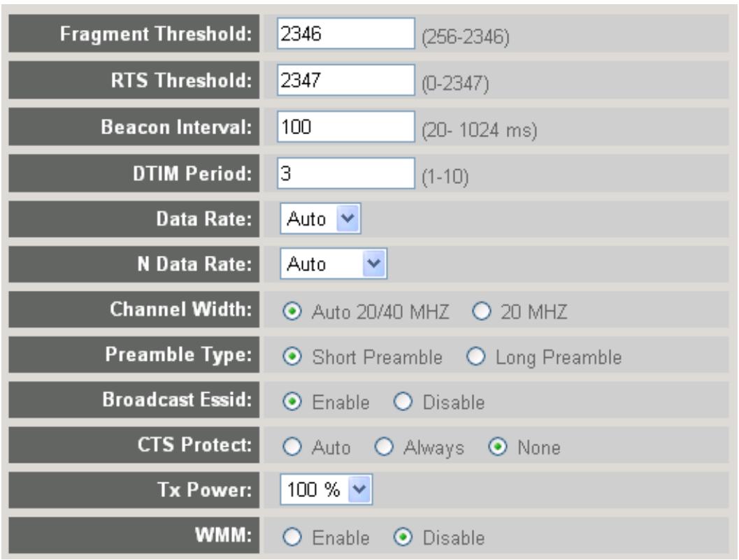Disable WMM option
Viewport: 739px width, 560px height.
pos(403,538)
